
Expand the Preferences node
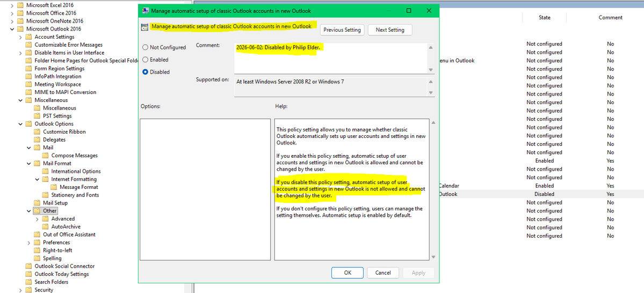click(x=29, y=243)
